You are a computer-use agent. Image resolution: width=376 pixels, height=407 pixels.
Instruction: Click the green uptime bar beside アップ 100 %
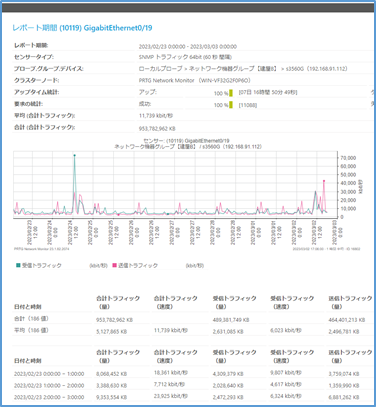point(231,93)
